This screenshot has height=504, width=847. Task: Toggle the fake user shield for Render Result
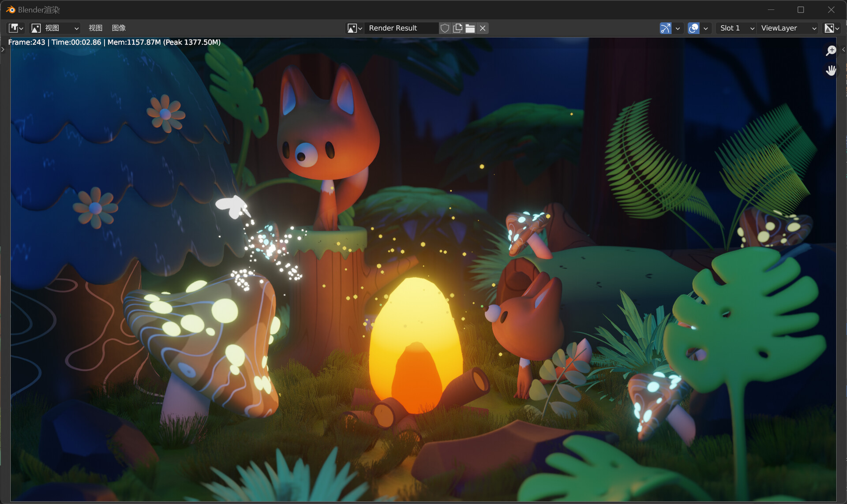(445, 28)
